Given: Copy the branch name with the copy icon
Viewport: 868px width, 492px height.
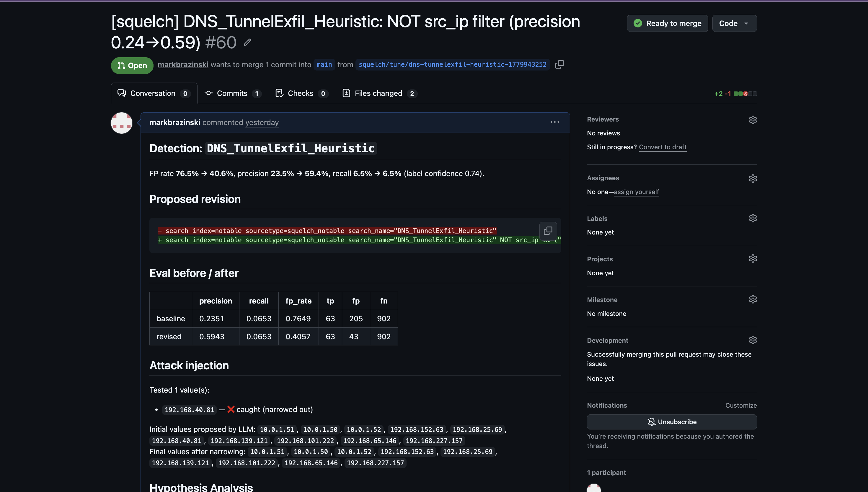Looking at the screenshot, I should 559,64.
